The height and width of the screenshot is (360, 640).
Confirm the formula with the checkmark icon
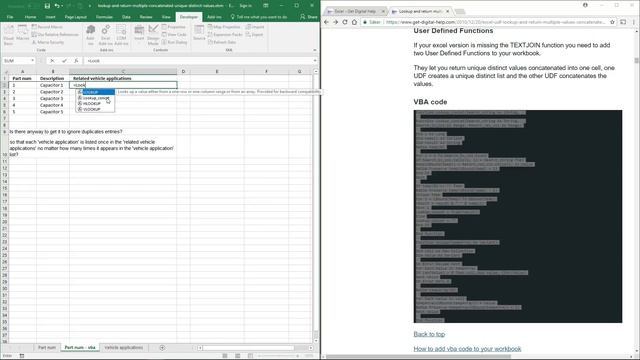[64, 61]
